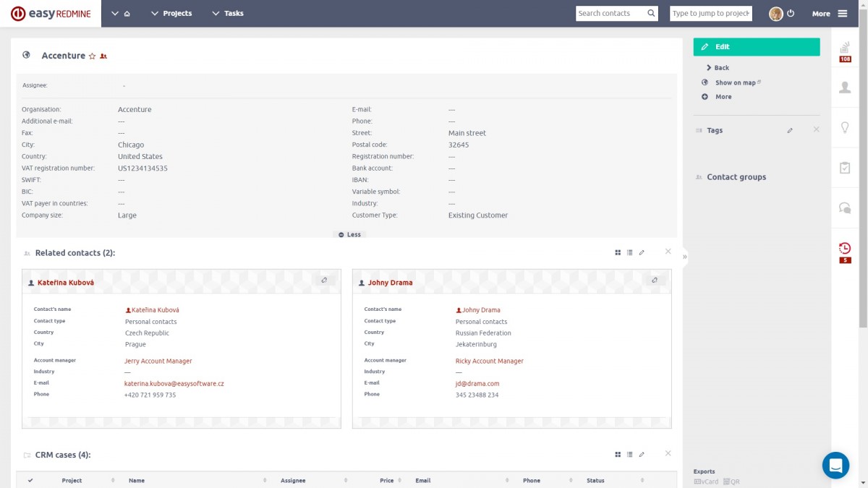This screenshot has height=488, width=868.
Task: Switch Related contacts to tile view
Action: pyautogui.click(x=618, y=252)
